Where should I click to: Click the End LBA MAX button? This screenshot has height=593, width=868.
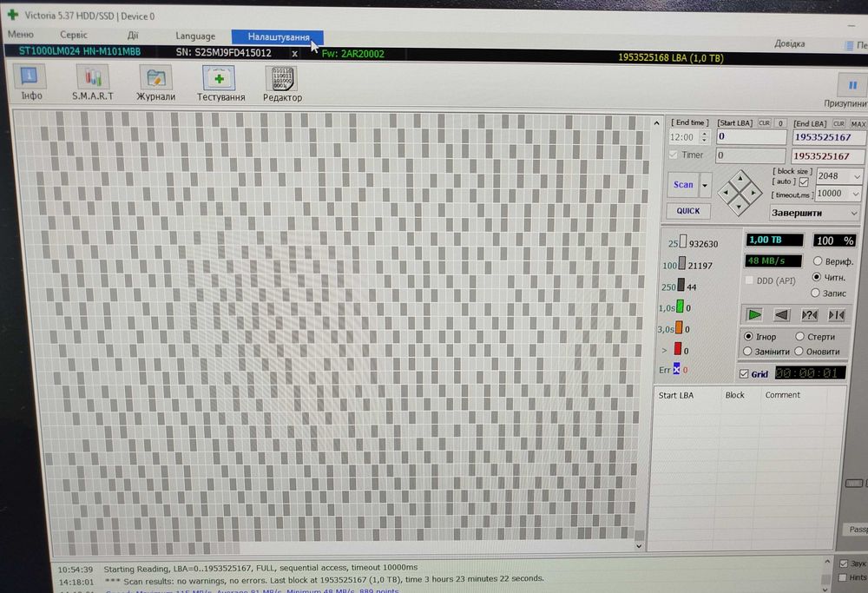(858, 124)
